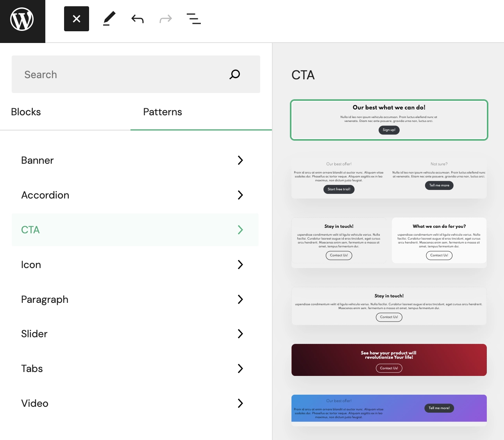Open the Banner pattern category
This screenshot has height=440, width=504.
[135, 160]
